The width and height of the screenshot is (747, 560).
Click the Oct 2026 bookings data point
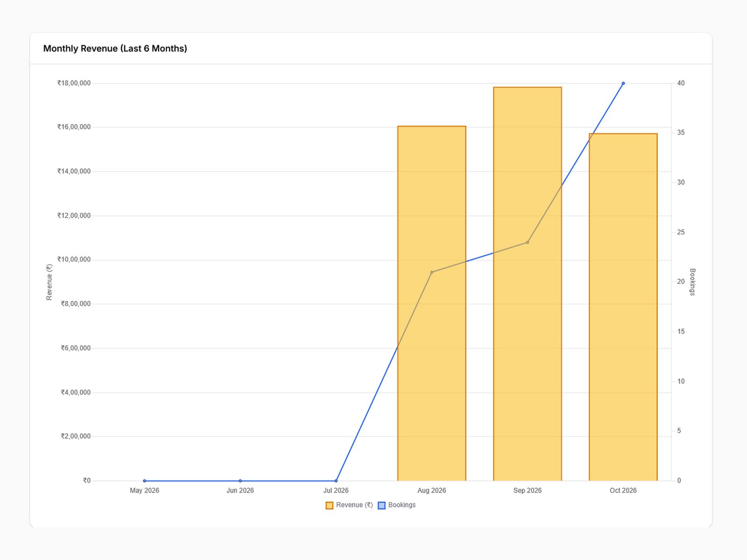tap(623, 84)
